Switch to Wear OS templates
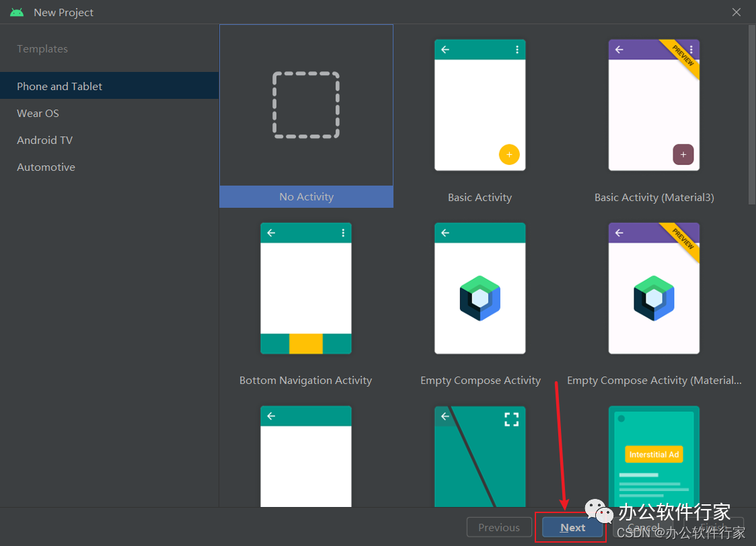The height and width of the screenshot is (546, 756). pyautogui.click(x=38, y=113)
